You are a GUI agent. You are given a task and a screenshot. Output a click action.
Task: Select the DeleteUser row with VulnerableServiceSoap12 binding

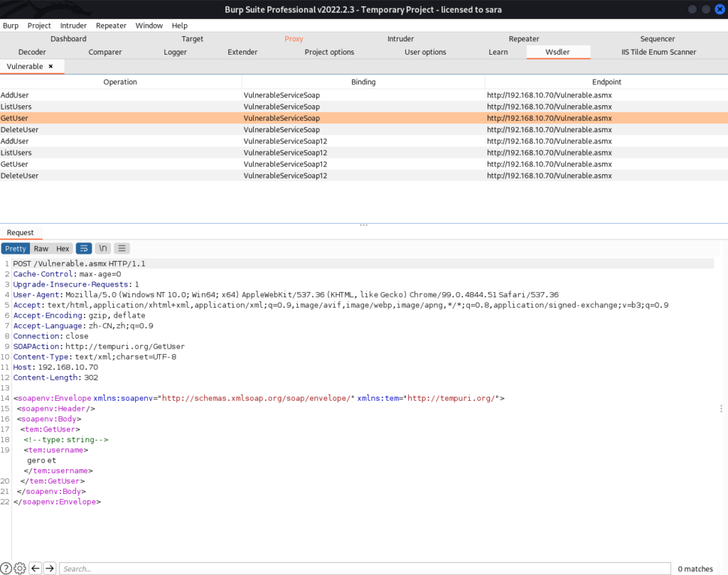coord(364,176)
